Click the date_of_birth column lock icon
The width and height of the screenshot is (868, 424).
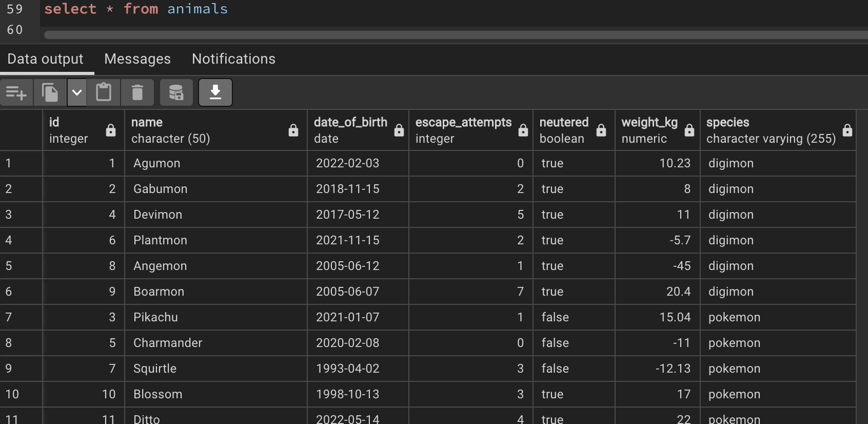tap(399, 130)
